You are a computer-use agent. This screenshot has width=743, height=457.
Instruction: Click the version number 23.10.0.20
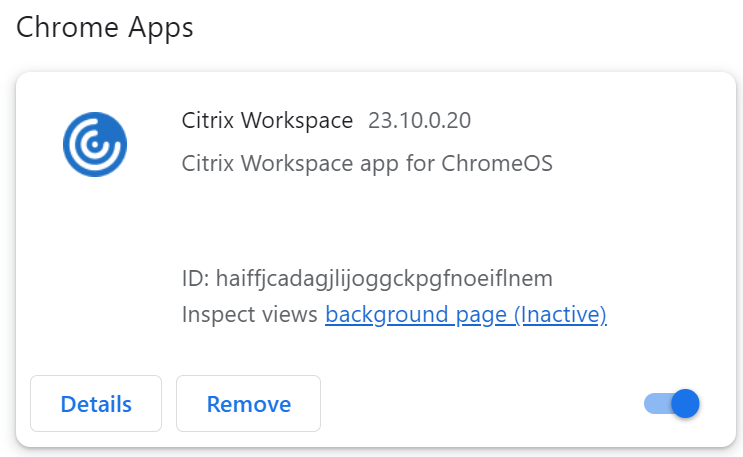(x=419, y=121)
